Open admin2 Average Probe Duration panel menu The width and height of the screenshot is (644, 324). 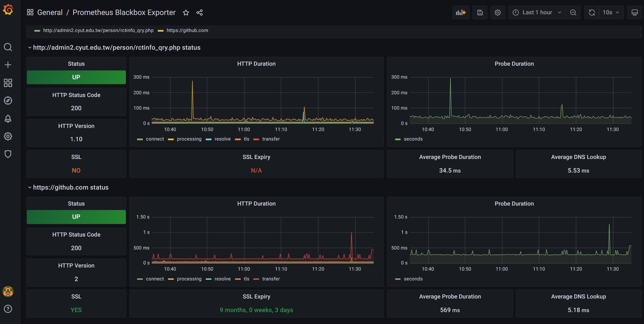coord(450,157)
